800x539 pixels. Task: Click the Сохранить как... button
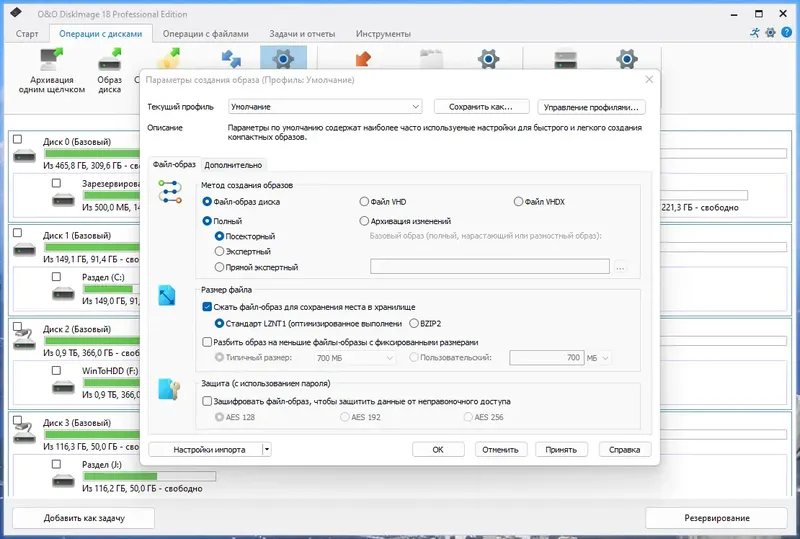[x=481, y=107]
